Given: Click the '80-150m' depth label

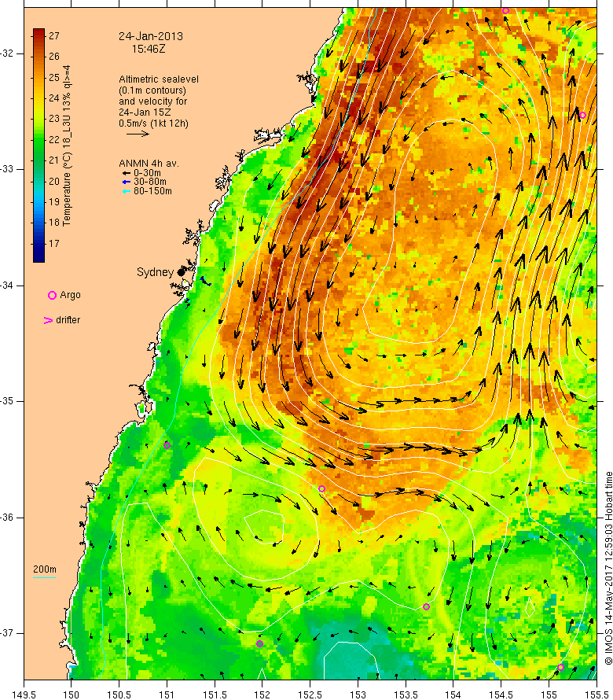Looking at the screenshot, I should coord(152,191).
